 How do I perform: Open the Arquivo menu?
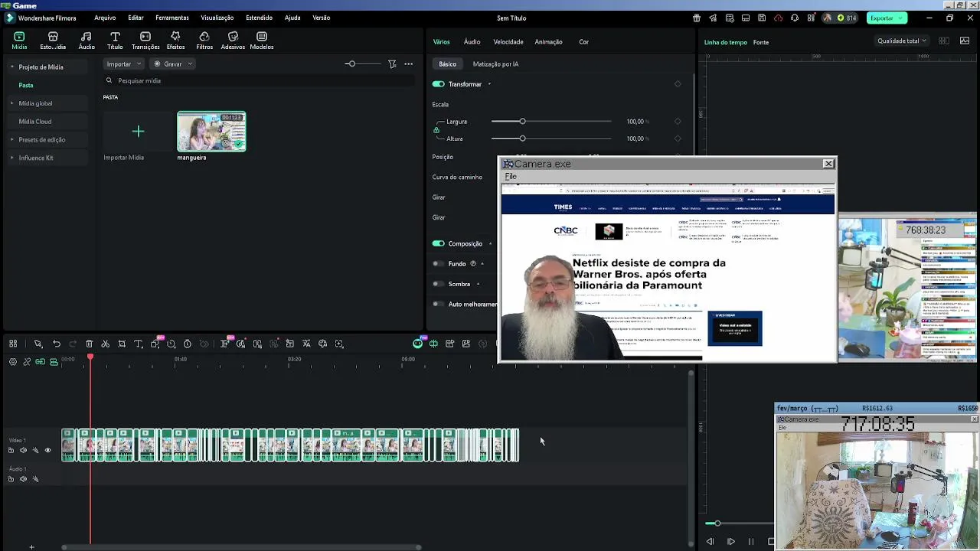[105, 18]
